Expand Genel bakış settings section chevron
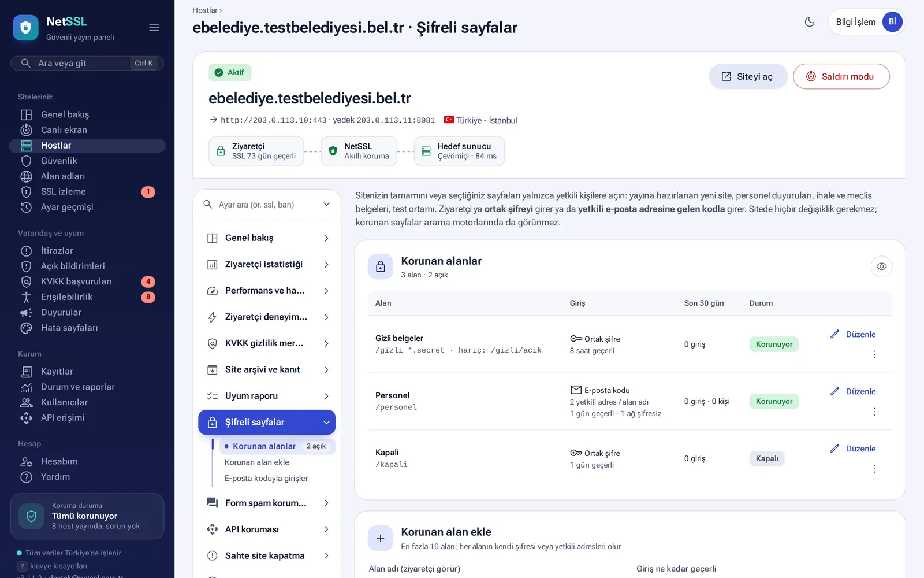 (x=326, y=238)
